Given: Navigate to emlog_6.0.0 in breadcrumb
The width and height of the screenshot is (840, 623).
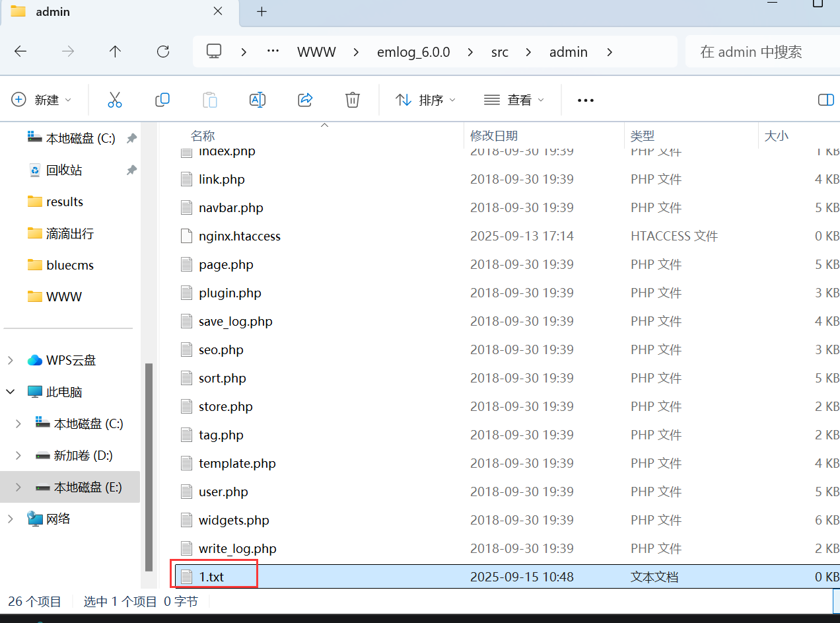Looking at the screenshot, I should click(413, 52).
